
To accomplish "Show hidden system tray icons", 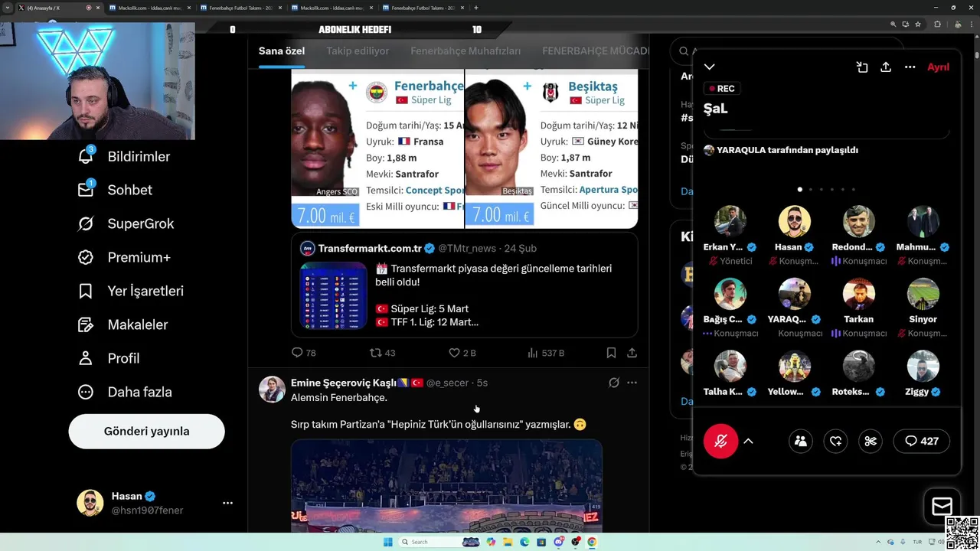I will (879, 542).
